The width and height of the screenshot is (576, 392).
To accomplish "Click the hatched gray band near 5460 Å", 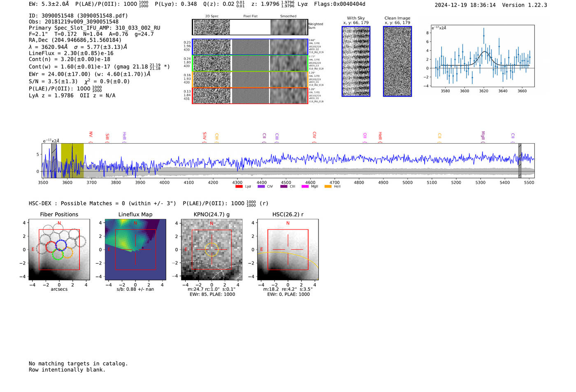I will click(520, 161).
